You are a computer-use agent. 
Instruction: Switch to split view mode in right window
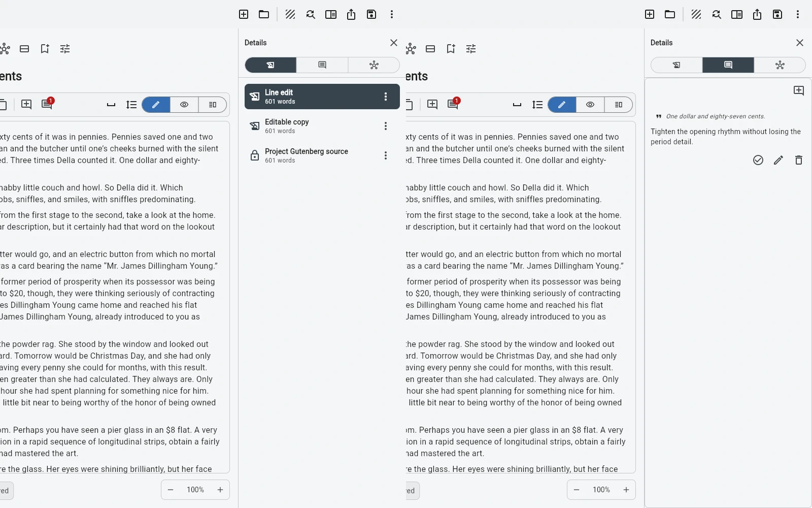point(619,105)
